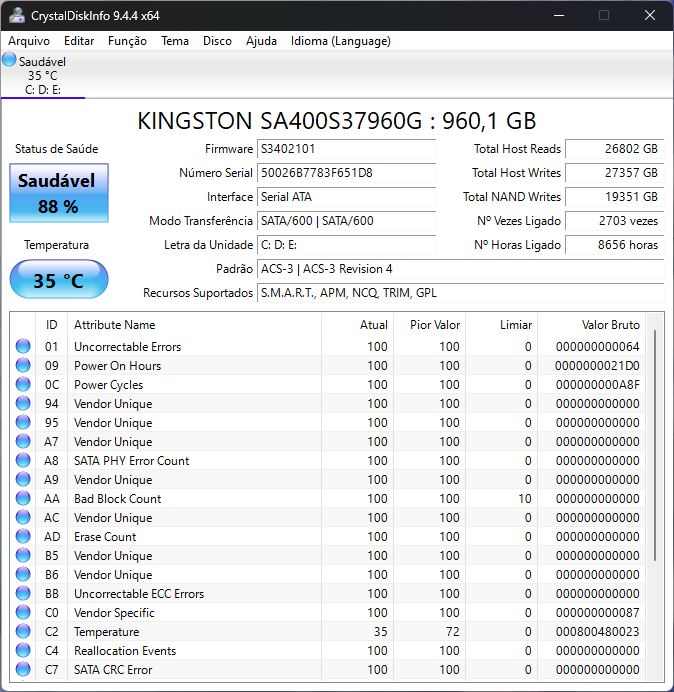Open the Ajuda menu
Screen dimensions: 674x692
pos(261,41)
